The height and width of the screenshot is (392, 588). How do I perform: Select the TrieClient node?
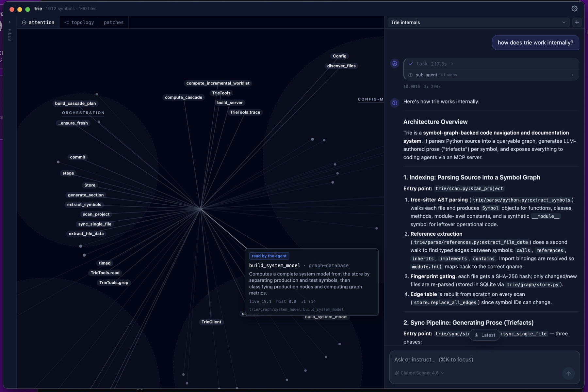pos(211,322)
